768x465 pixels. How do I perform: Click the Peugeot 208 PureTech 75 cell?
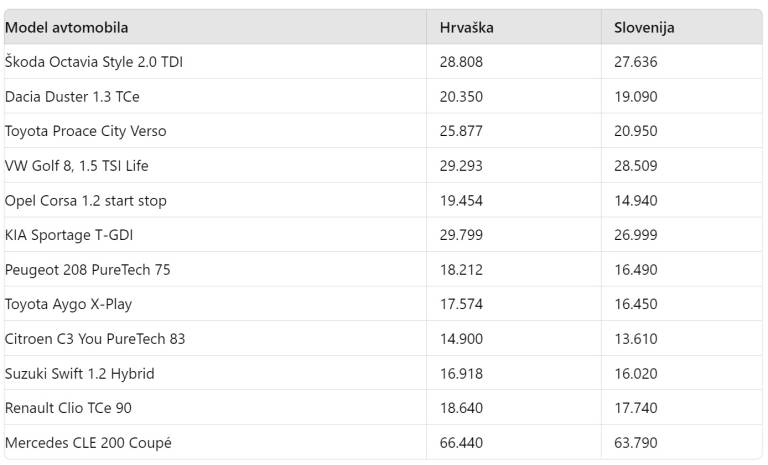87,270
